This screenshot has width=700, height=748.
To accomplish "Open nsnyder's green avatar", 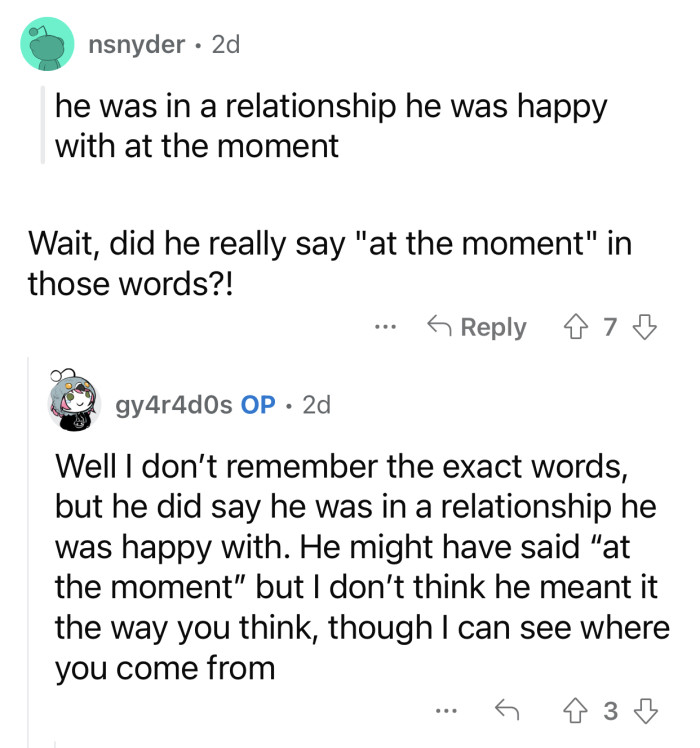I will (47, 44).
